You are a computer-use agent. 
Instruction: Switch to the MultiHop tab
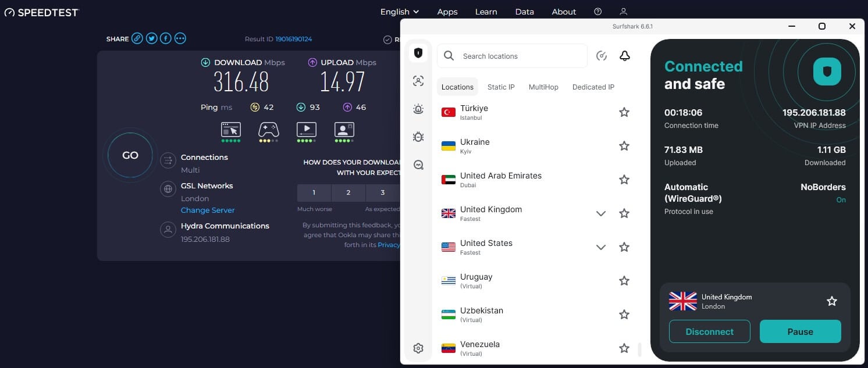click(543, 87)
